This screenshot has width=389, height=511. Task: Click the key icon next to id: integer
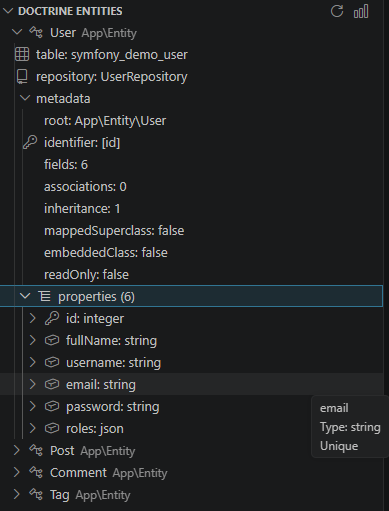pyautogui.click(x=52, y=318)
